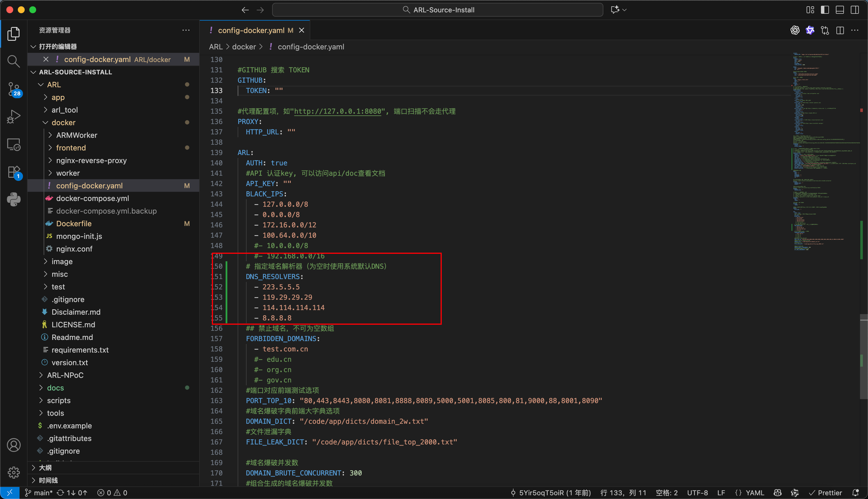Image resolution: width=868 pixels, height=499 pixels.
Task: Open Remote Explorer in activity bar
Action: [13, 144]
